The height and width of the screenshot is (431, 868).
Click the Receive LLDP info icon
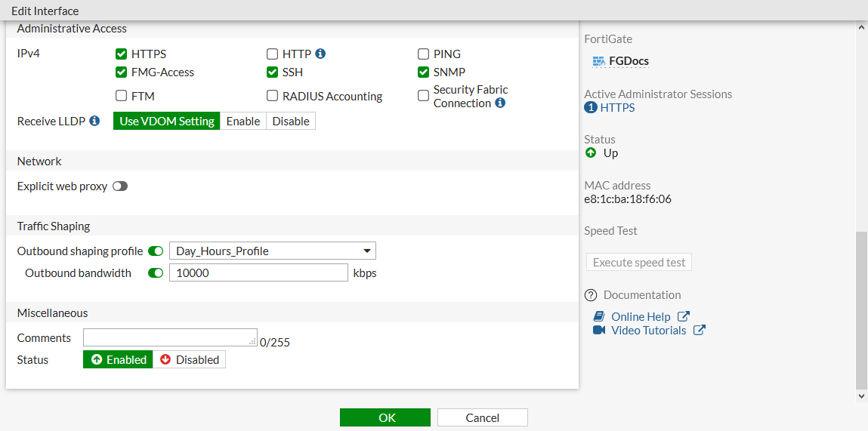[94, 121]
